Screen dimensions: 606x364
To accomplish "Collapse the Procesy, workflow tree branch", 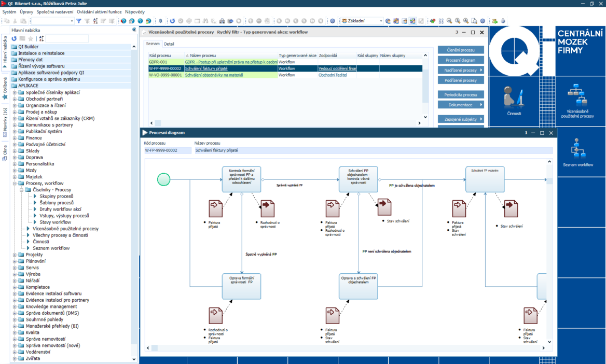I will pos(16,183).
